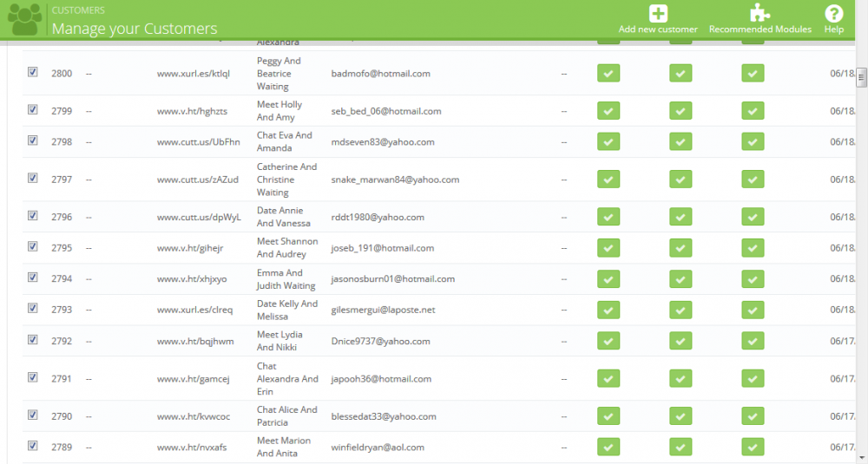Screen dimensions: 868x464
Task: Toggle rightmost green check for customer 2789
Action: (753, 447)
